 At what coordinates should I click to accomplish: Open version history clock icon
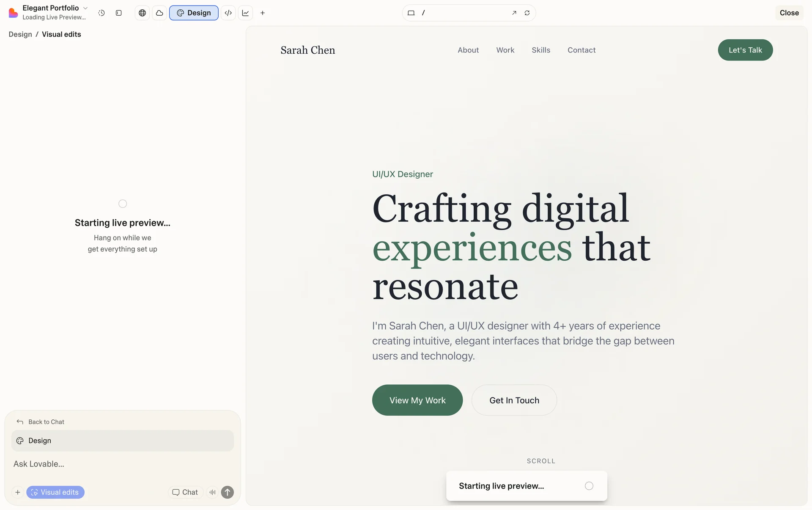point(101,13)
